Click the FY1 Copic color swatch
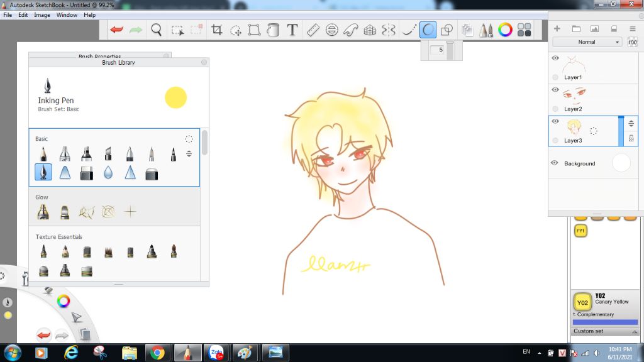The image size is (644, 362). coord(580,231)
